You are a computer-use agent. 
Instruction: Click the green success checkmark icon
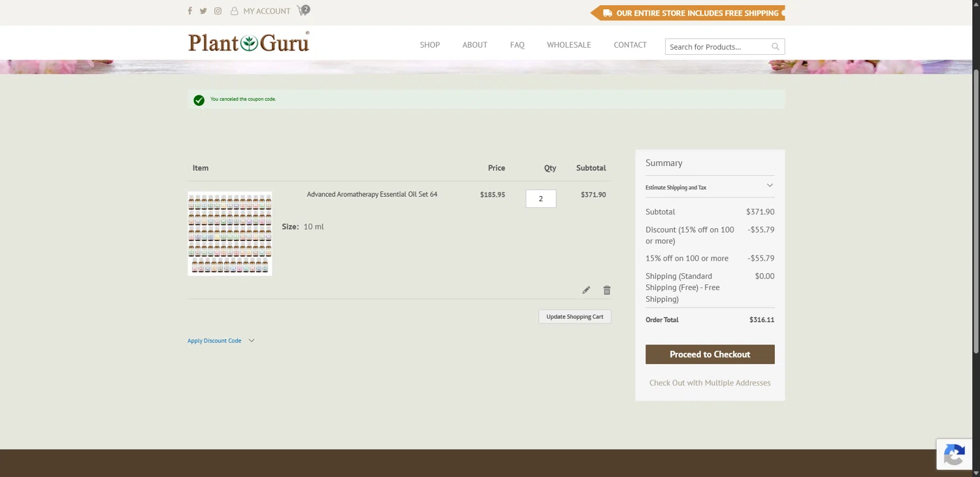point(199,100)
